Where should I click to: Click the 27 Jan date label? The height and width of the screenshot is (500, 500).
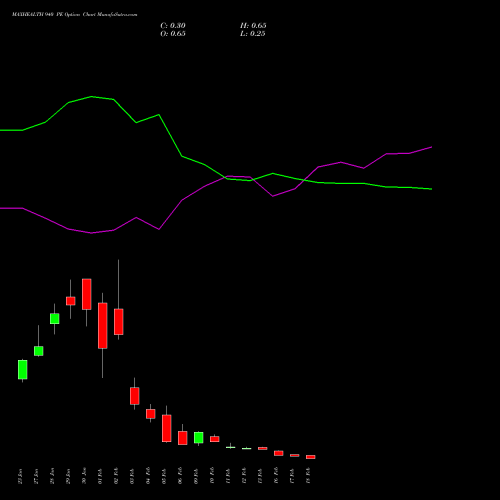pyautogui.click(x=36, y=476)
